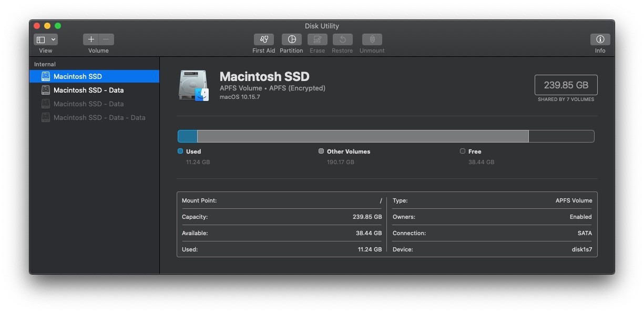Click the Macintosh SSD title heading

264,77
